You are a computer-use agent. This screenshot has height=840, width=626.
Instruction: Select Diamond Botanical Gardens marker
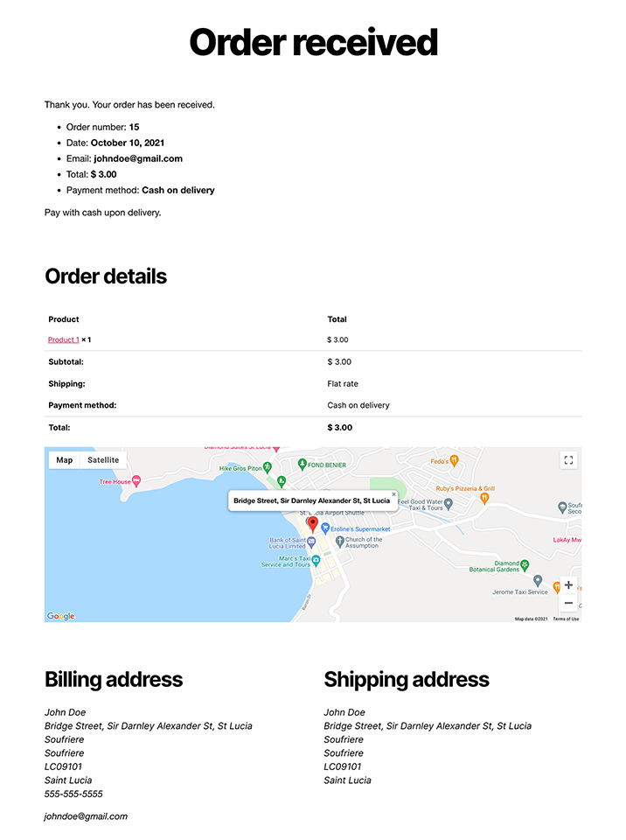pos(525,565)
